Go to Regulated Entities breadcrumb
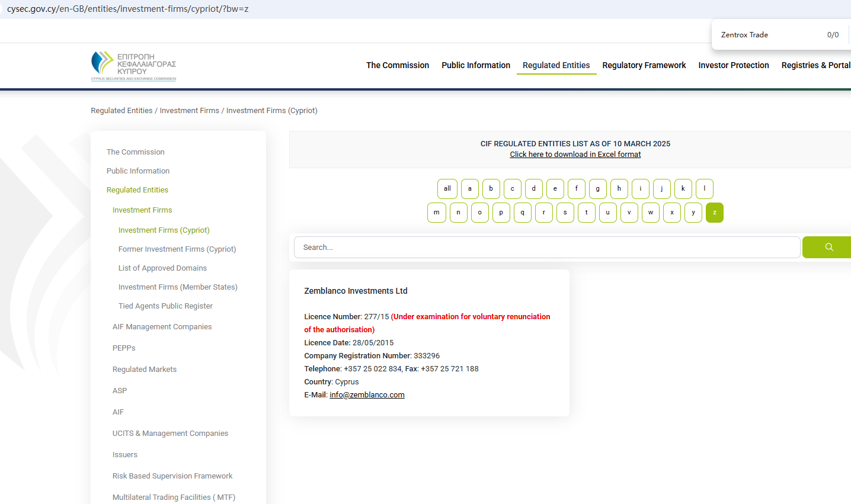 [x=121, y=111]
